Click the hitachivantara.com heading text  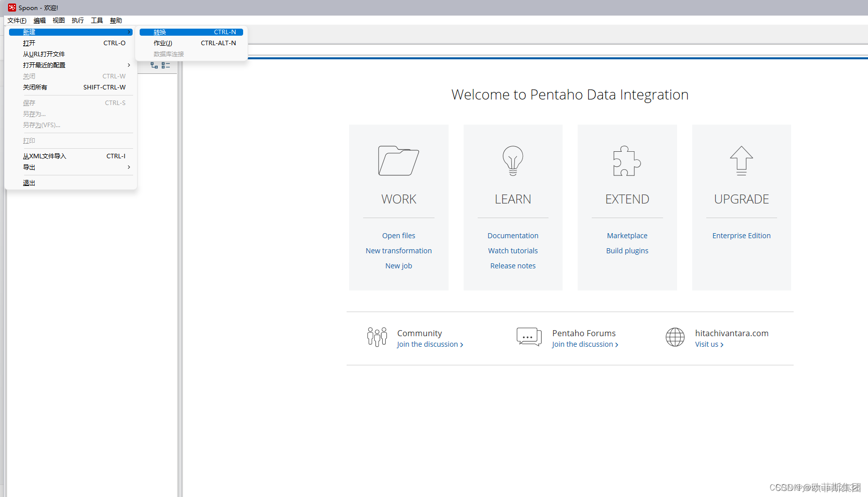[x=732, y=333]
